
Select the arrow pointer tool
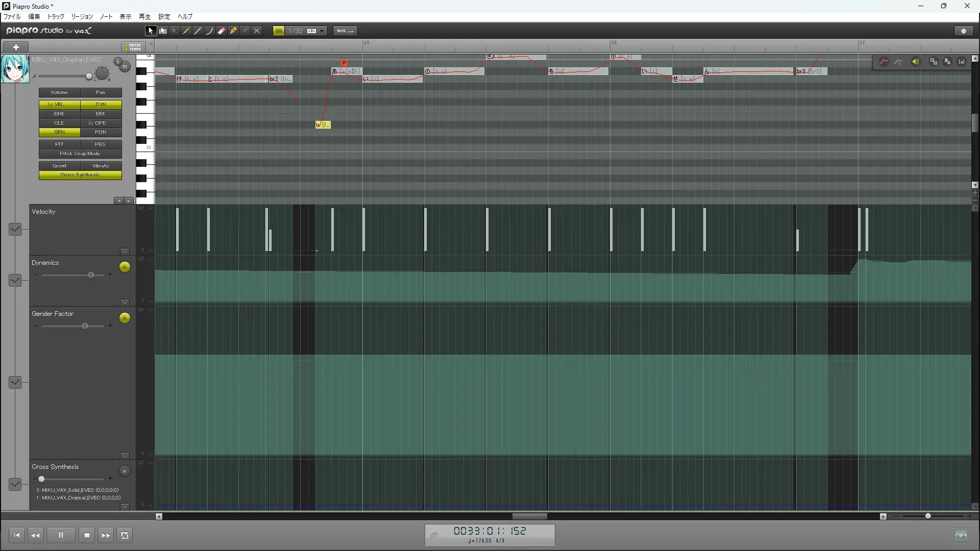[151, 31]
